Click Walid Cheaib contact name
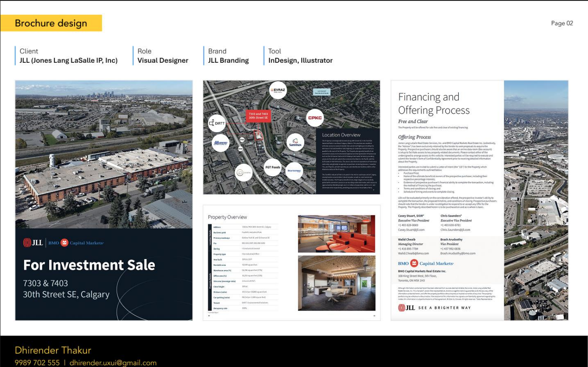Screen dimensions: 588x367 click(407, 239)
